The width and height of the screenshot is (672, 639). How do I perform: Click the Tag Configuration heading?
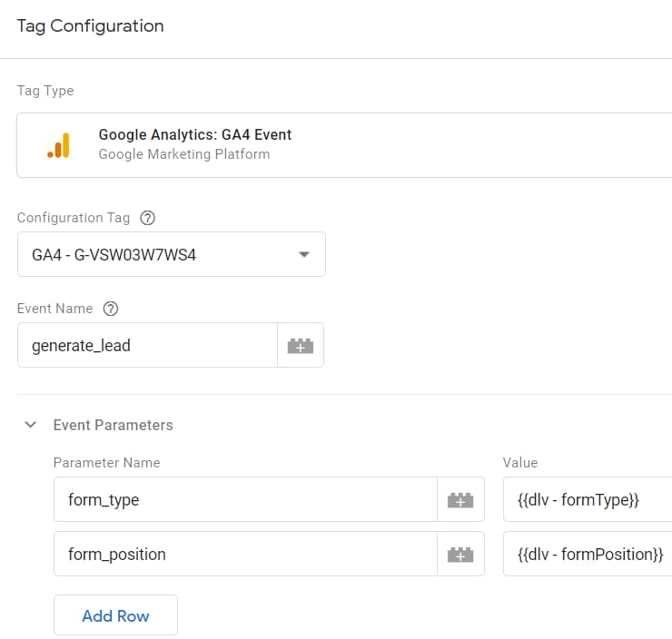click(91, 26)
